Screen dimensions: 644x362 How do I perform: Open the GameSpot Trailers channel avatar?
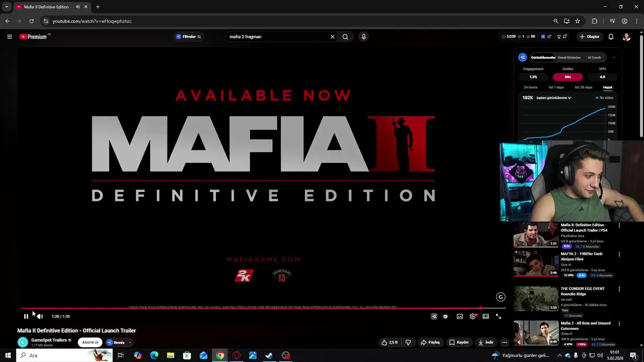pyautogui.click(x=23, y=342)
